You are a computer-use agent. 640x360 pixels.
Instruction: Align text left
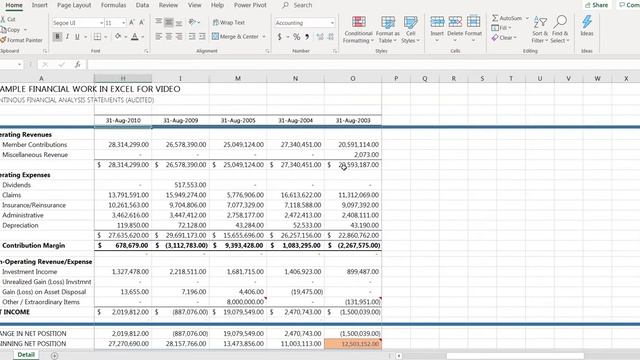coord(158,37)
